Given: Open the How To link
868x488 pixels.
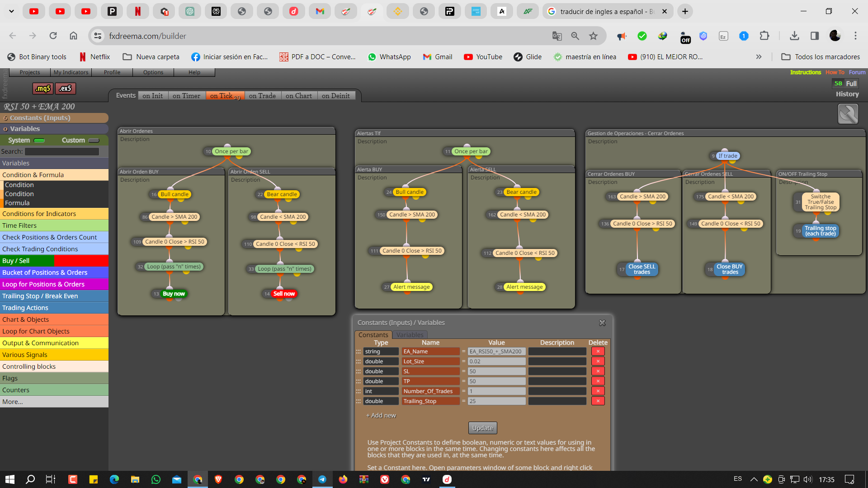Looking at the screenshot, I should point(835,72).
